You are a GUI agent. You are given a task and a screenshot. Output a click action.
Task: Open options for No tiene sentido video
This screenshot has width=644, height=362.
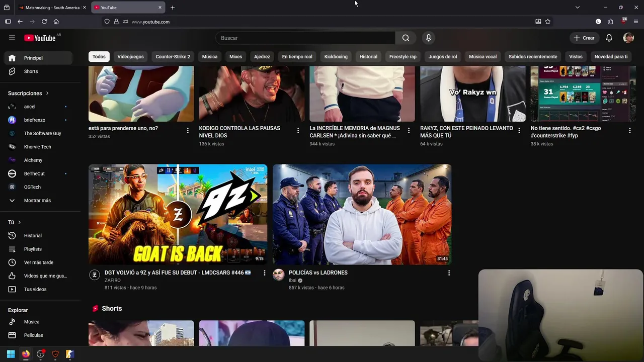pyautogui.click(x=629, y=131)
